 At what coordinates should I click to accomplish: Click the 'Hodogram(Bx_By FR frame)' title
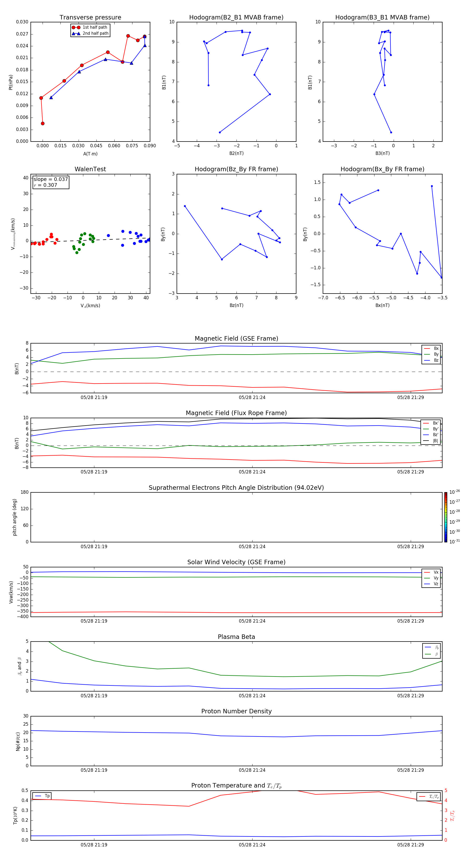(x=382, y=169)
